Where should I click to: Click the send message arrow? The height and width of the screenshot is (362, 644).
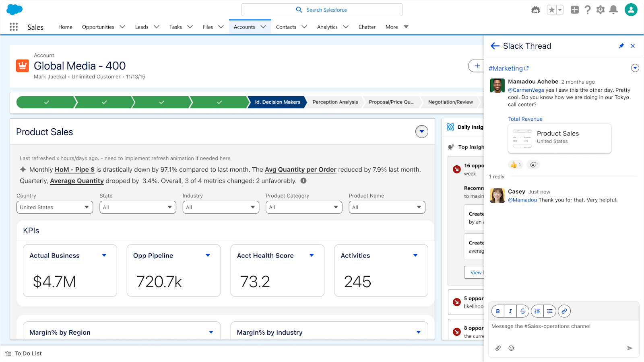(x=630, y=348)
